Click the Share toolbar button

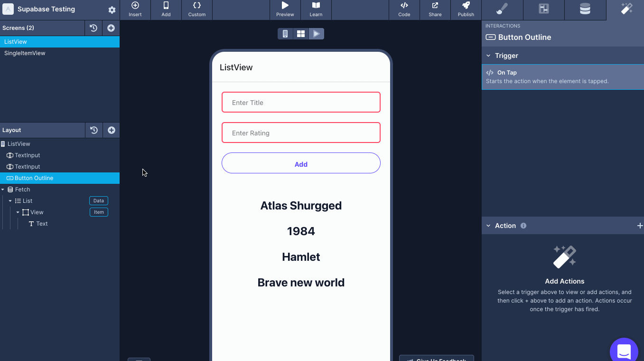435,9
